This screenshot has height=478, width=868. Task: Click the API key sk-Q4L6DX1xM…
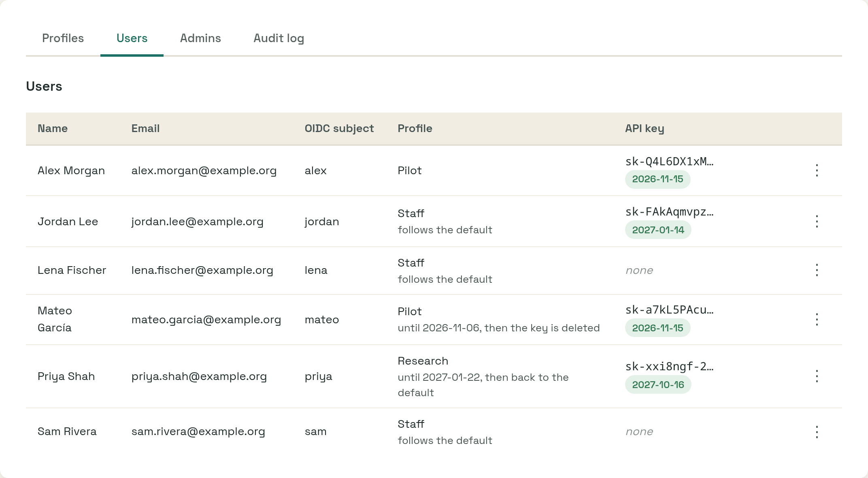tap(669, 161)
